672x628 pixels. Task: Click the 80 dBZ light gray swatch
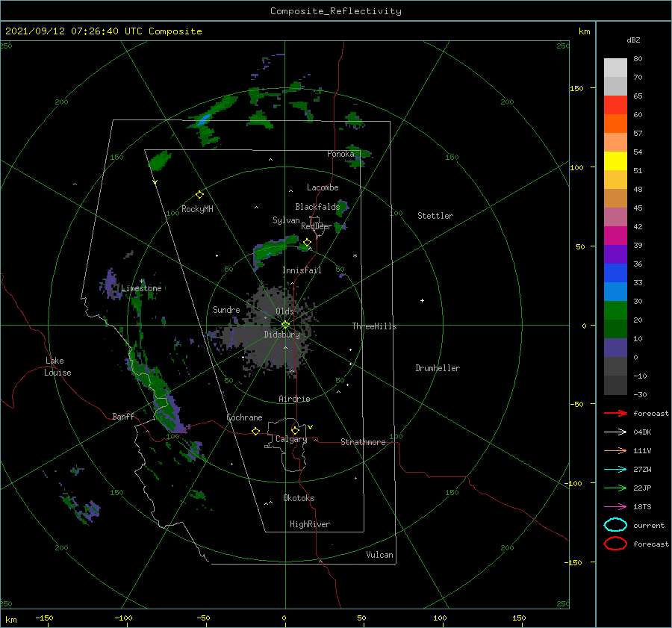615,67
